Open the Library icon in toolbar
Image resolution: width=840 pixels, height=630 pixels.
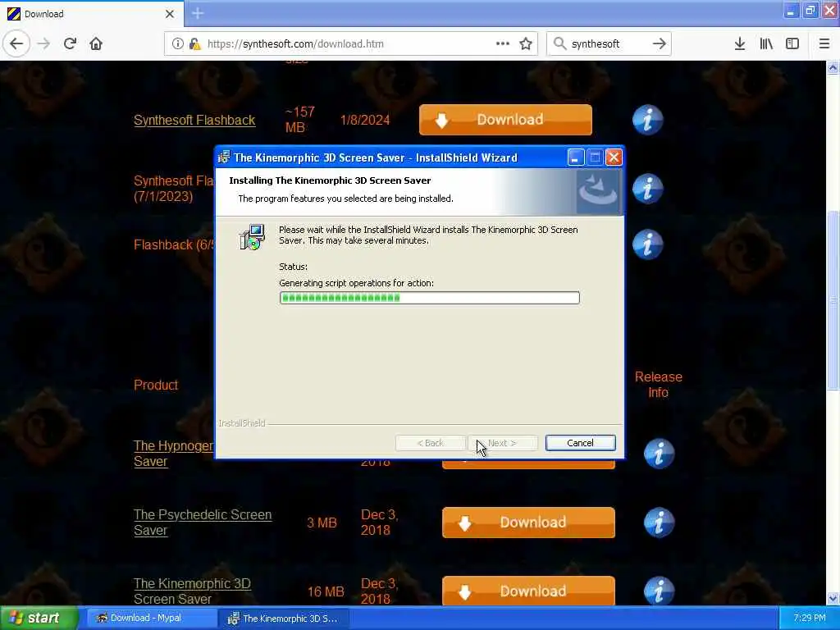pyautogui.click(x=766, y=43)
